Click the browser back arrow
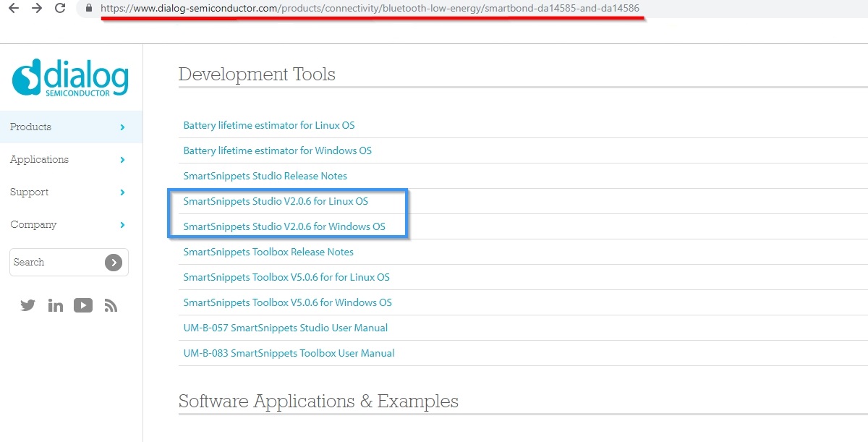Screen dimensions: 868x442 tap(14, 9)
